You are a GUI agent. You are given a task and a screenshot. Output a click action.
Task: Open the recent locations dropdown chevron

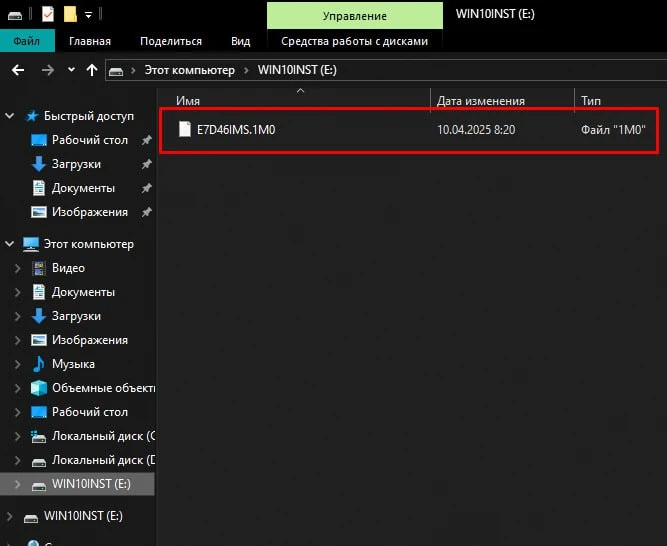[x=70, y=71]
